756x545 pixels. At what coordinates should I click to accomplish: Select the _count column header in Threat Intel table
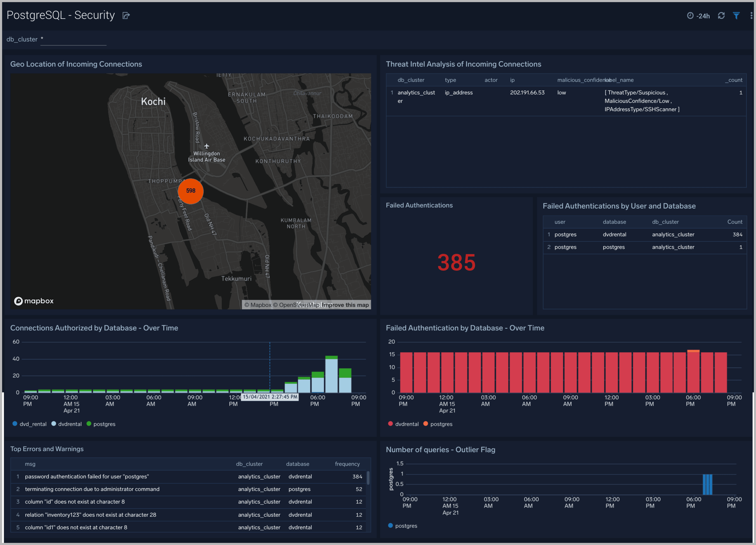pyautogui.click(x=734, y=80)
